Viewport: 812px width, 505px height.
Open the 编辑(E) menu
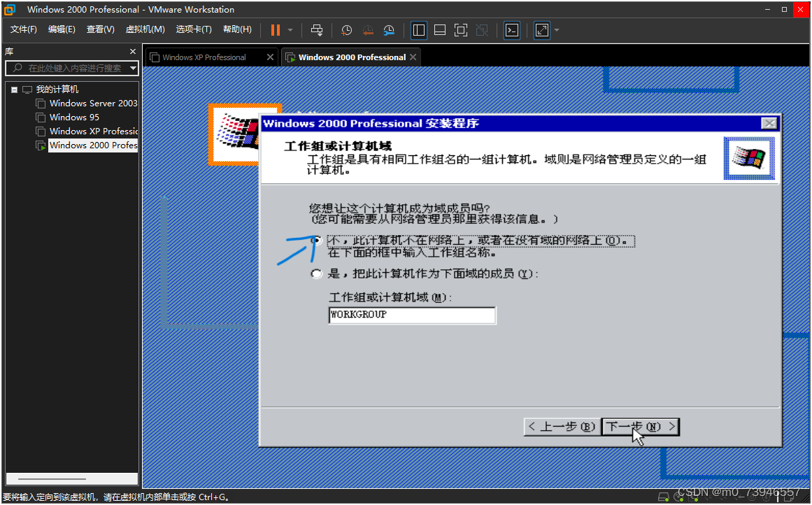coord(62,29)
